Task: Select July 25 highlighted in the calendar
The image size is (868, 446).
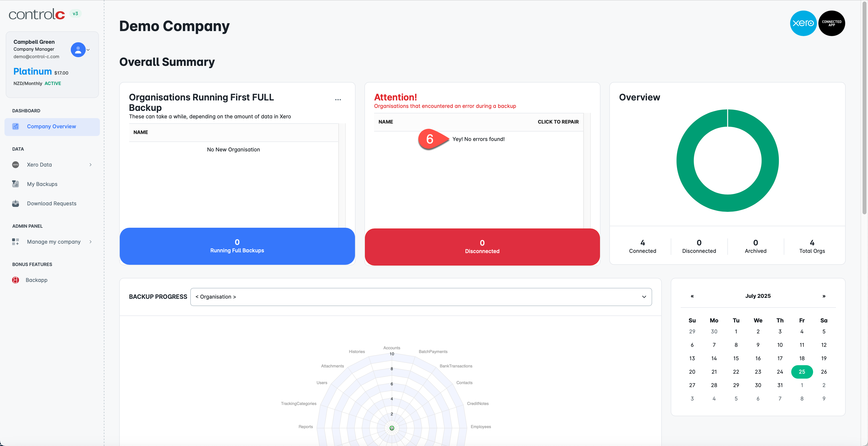Action: click(802, 372)
